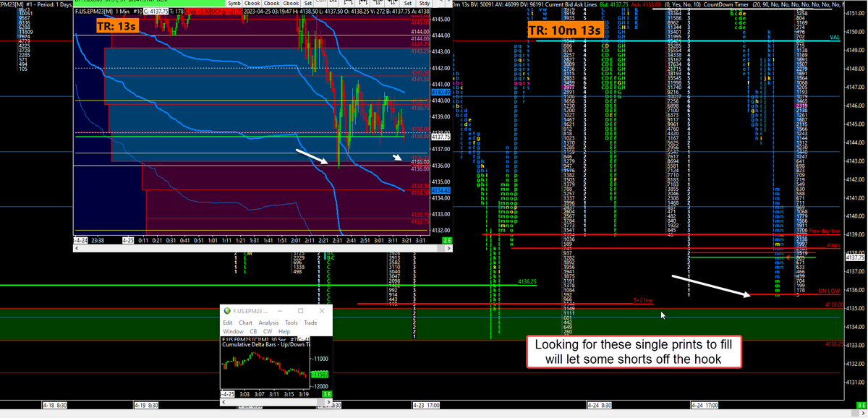Click the 'ON LOW' line label
This screenshot has height=418, width=868.
(829, 290)
